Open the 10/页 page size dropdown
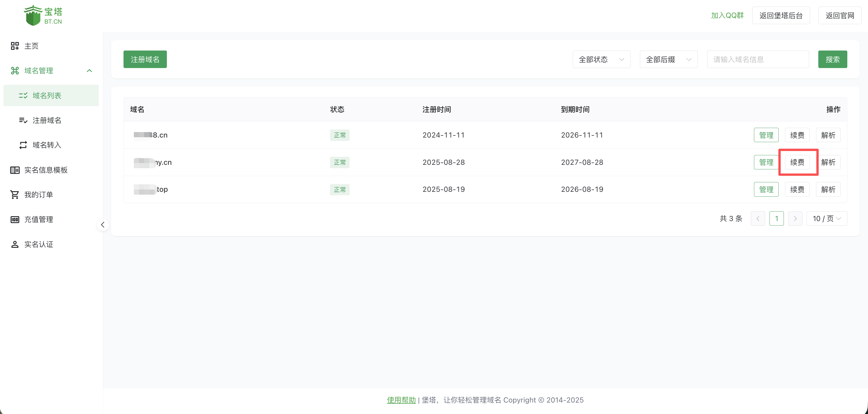Viewport: 868px width, 414px height. pos(826,218)
